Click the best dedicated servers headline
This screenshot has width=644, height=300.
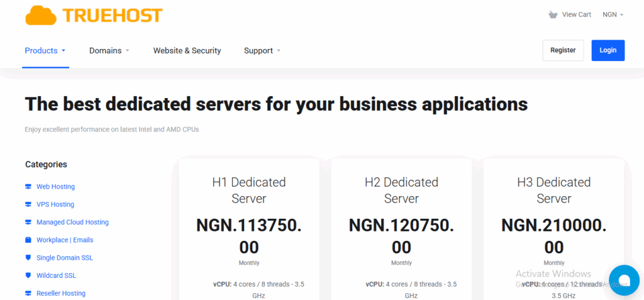276,104
